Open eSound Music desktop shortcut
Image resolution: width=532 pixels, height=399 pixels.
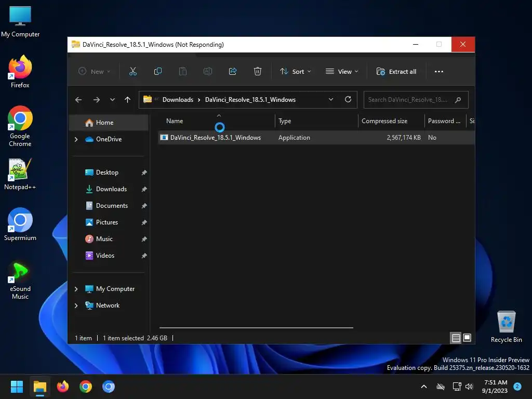point(20,280)
